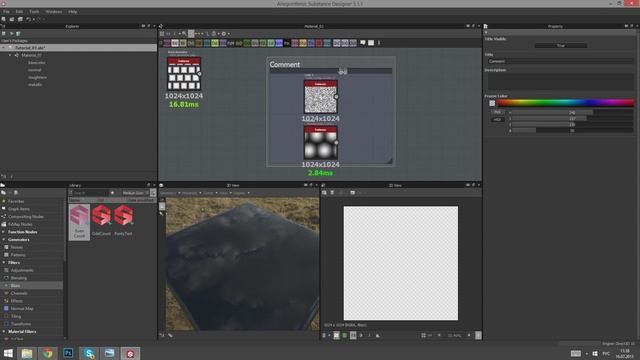Click the Description text area in Properties
The height and width of the screenshot is (360, 640).
pyautogui.click(x=560, y=82)
